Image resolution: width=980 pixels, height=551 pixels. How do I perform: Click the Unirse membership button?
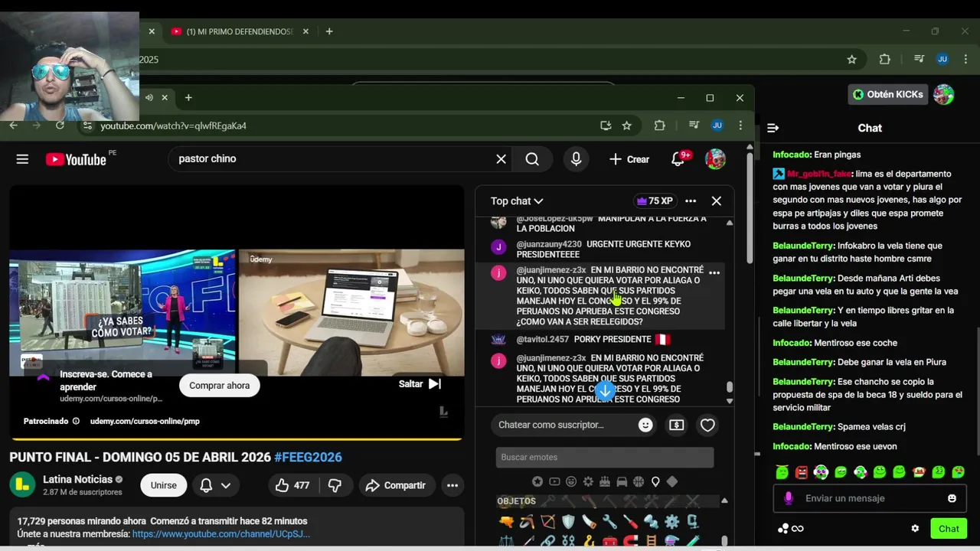click(164, 485)
